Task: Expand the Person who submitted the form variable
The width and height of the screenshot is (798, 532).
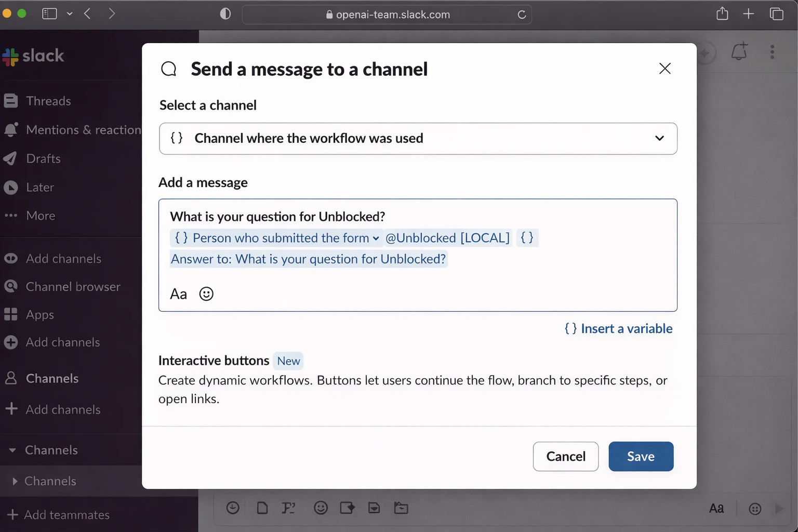Action: pos(376,238)
